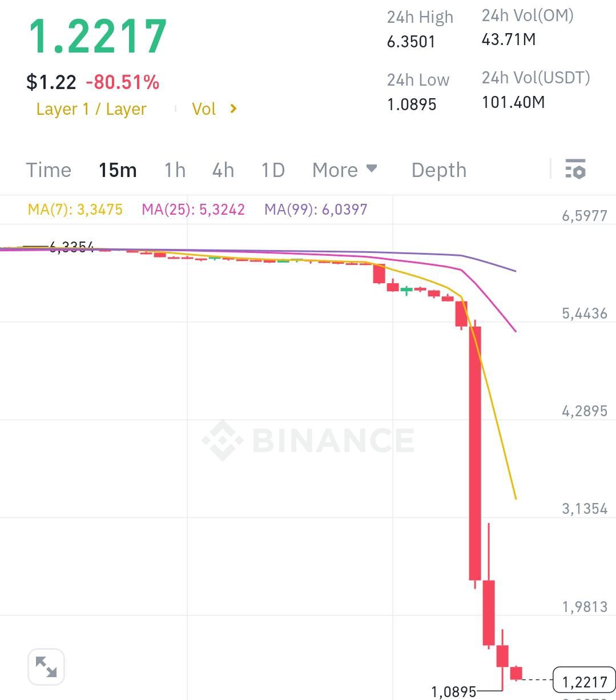Click the 24h Vol(USDT) value
The width and height of the screenshot is (616, 700).
coord(513,102)
